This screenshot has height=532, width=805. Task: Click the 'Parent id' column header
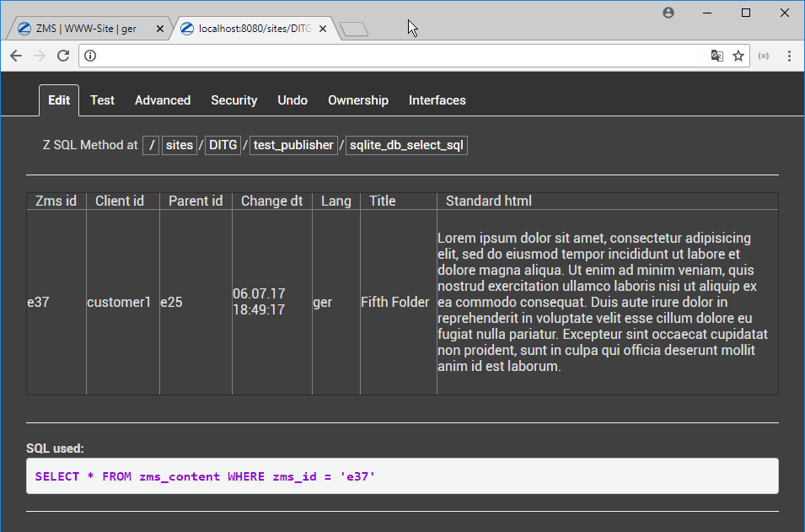(x=196, y=201)
